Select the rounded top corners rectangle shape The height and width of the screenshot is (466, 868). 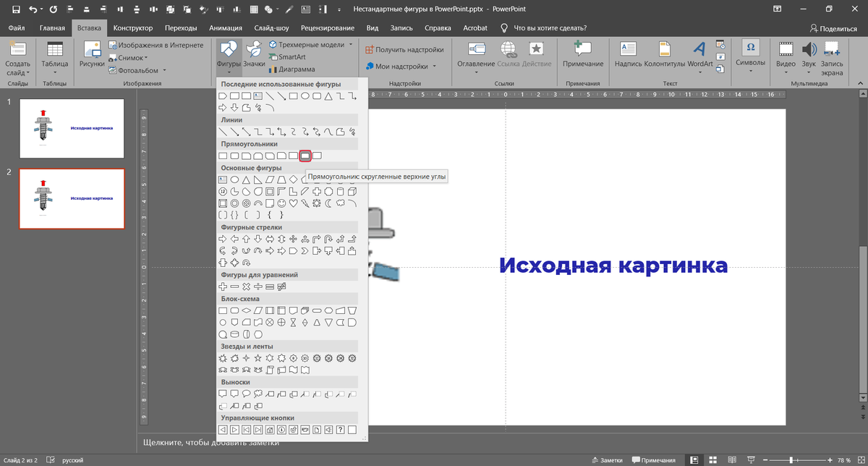[x=305, y=156]
